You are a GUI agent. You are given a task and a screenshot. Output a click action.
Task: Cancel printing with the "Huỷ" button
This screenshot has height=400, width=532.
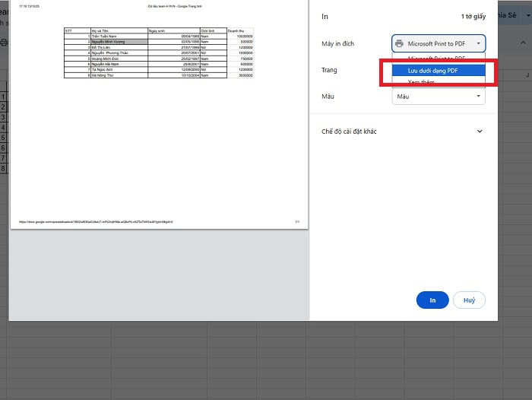pos(469,300)
